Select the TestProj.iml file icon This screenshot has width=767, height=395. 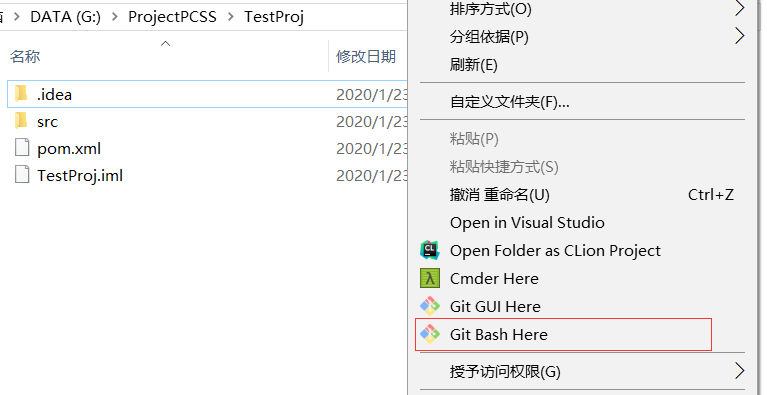(22, 175)
